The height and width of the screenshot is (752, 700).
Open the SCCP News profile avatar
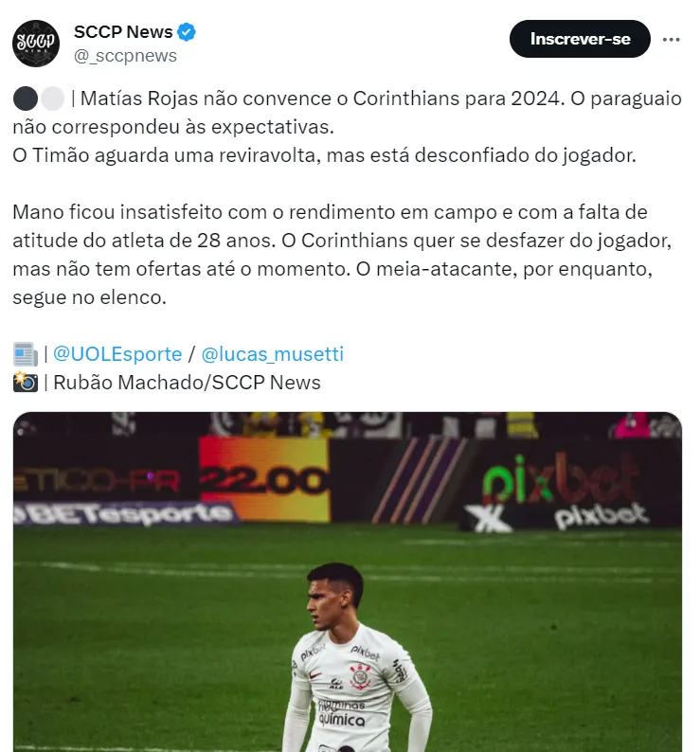coord(36,44)
